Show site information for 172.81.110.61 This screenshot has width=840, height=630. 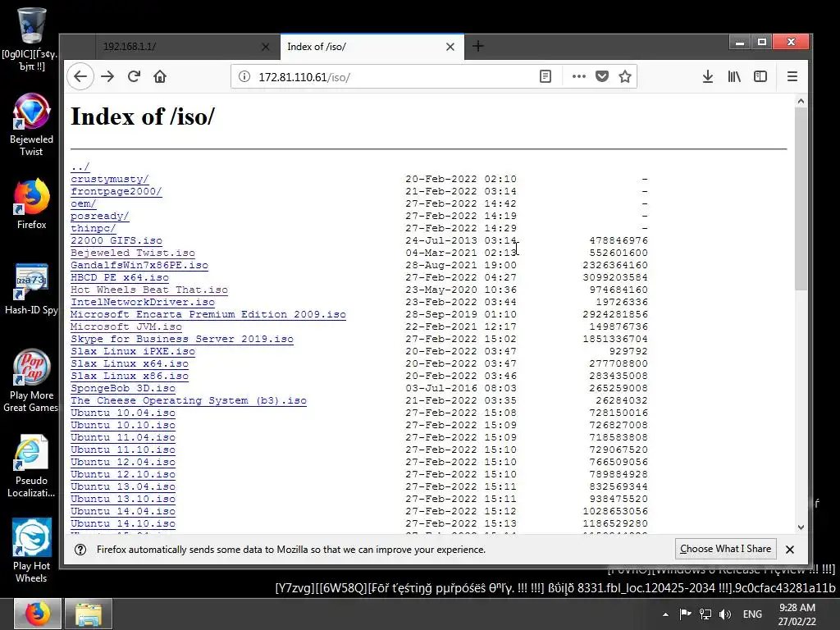point(244,76)
